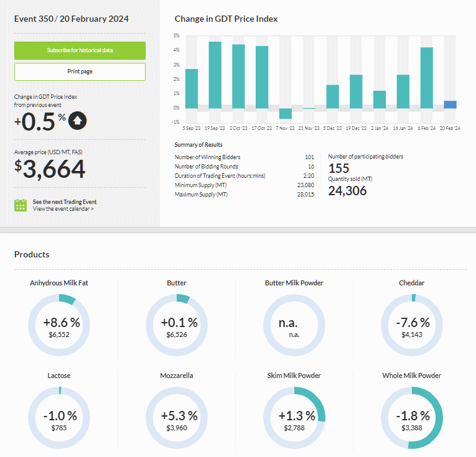Click the black up-arrow circle icon
Viewport: 476px width, 457px height.
tap(77, 121)
